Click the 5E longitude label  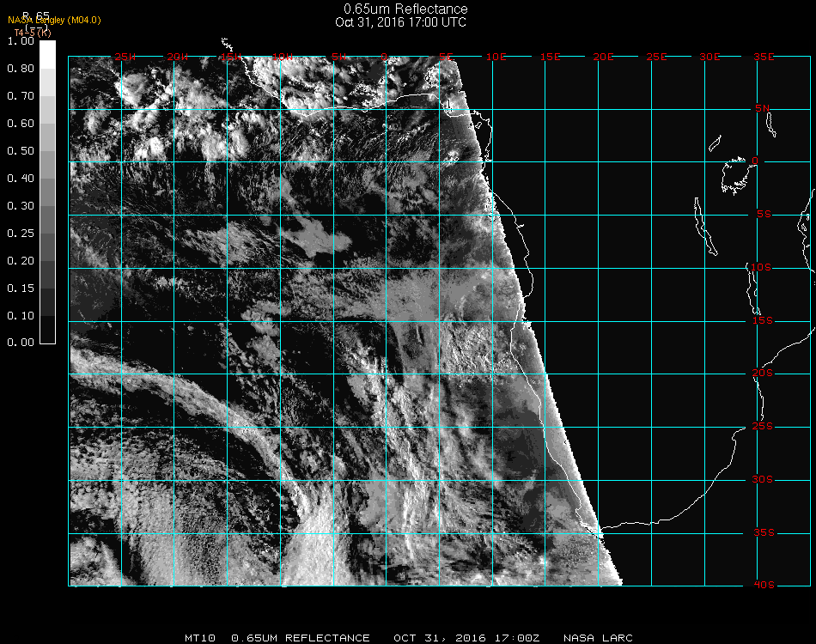point(446,57)
